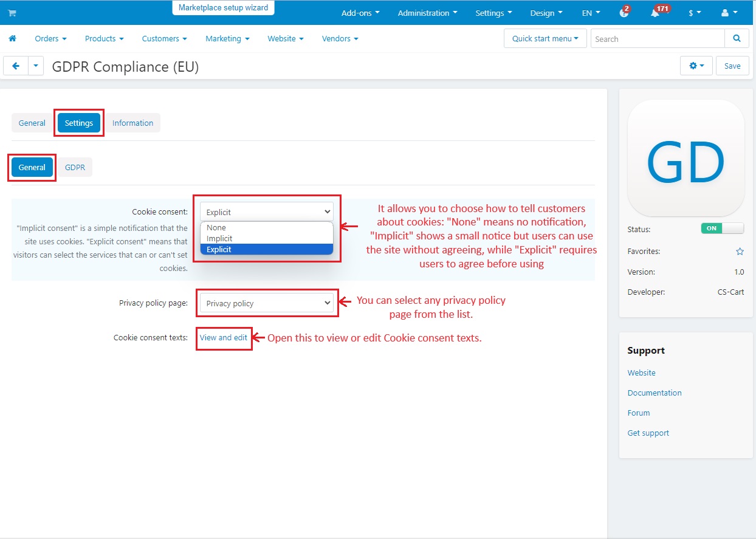The image size is (756, 539).
Task: Open the EN language dropdown
Action: [591, 13]
